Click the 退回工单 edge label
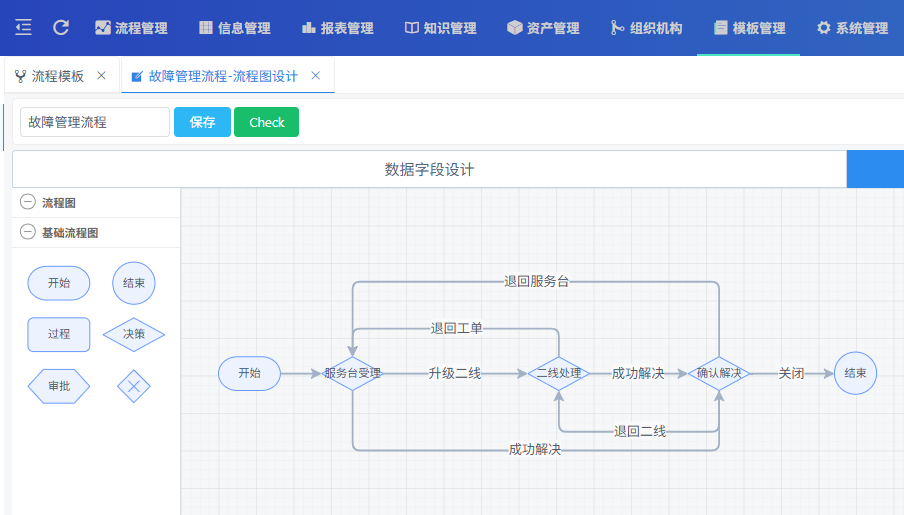The image size is (904, 515). [x=457, y=329]
